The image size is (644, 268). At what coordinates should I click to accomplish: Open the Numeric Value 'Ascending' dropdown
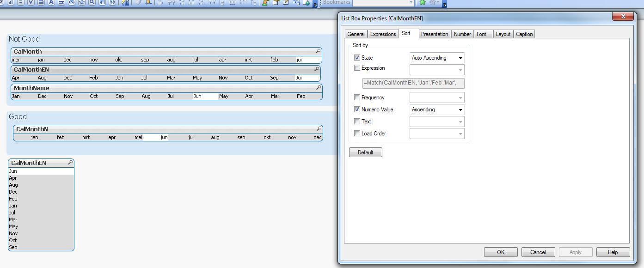coord(437,110)
